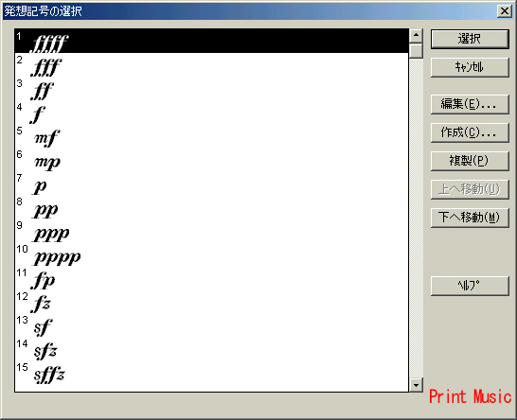The height and width of the screenshot is (420, 517).
Task: Select the pp pianissimo entry
Action: tap(211, 207)
